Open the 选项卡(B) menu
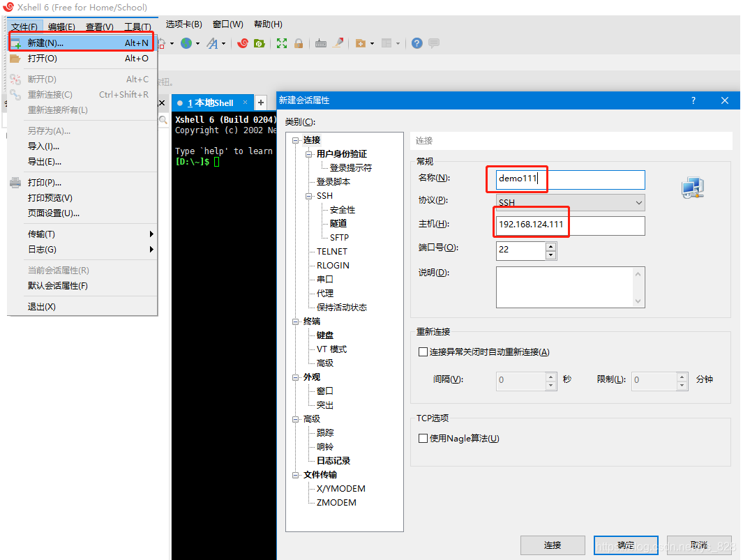 pyautogui.click(x=184, y=24)
